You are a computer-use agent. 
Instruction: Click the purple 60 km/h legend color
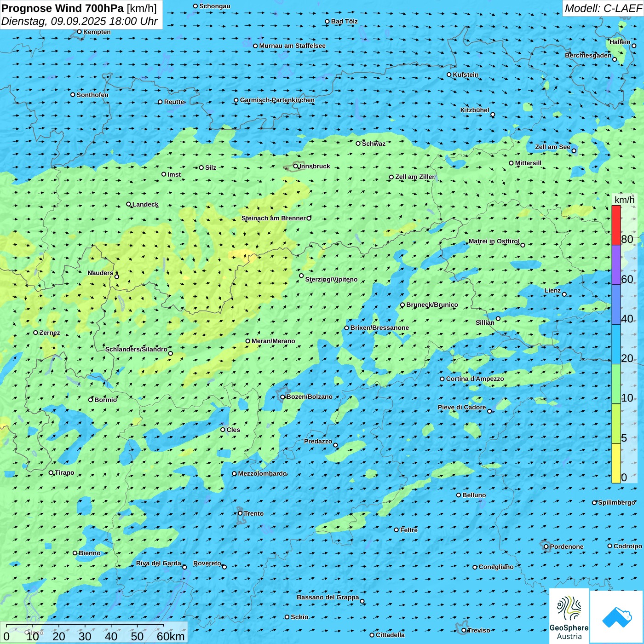pyautogui.click(x=616, y=265)
